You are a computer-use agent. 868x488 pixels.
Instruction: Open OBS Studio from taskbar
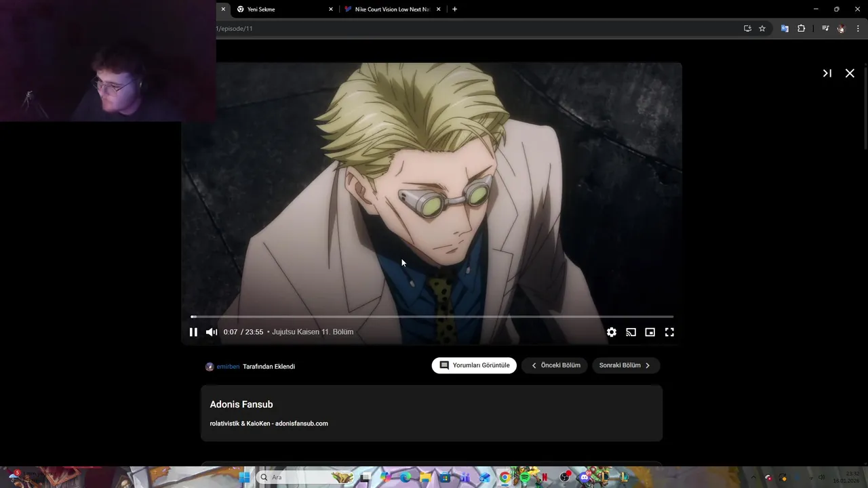coord(564,477)
